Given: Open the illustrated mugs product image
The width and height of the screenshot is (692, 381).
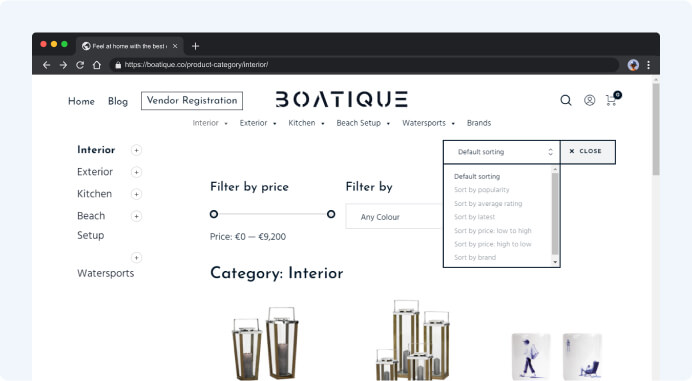Looking at the screenshot, I should pyautogui.click(x=557, y=356).
